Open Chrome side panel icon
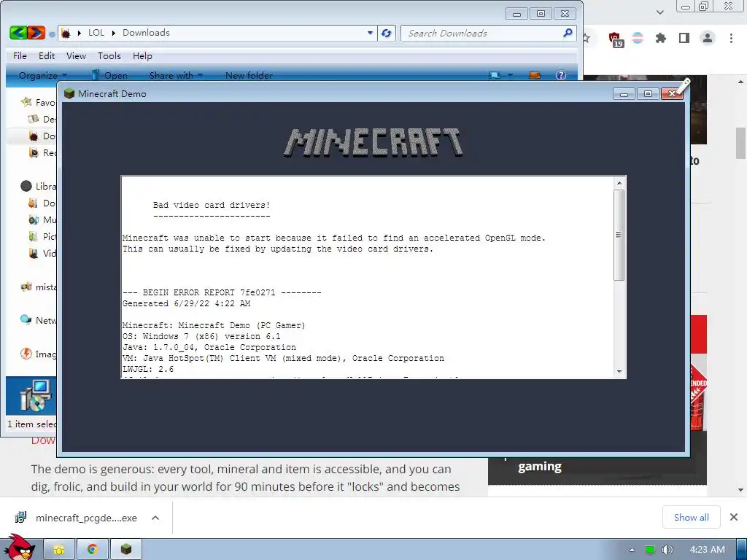 684,38
